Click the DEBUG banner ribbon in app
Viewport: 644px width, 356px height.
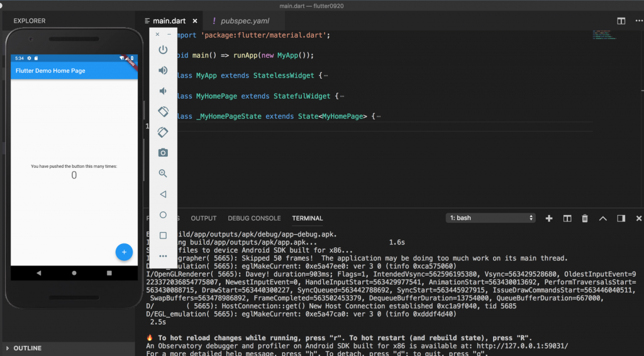[131, 62]
